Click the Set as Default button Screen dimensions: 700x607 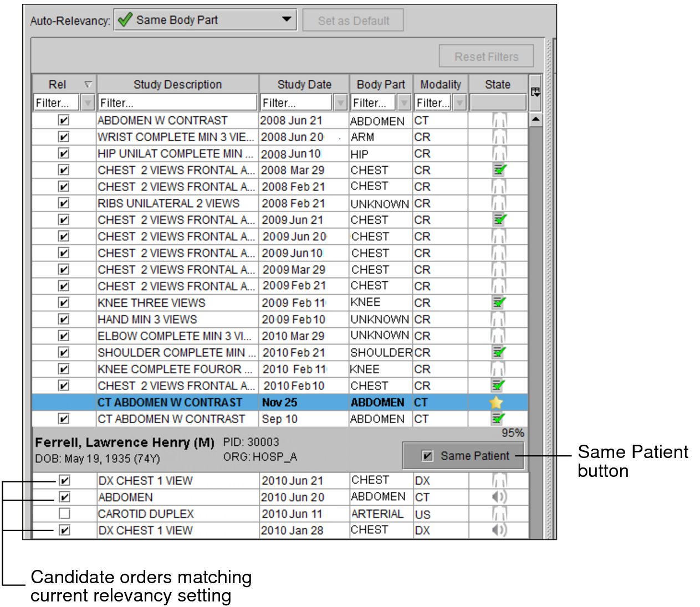coord(354,21)
